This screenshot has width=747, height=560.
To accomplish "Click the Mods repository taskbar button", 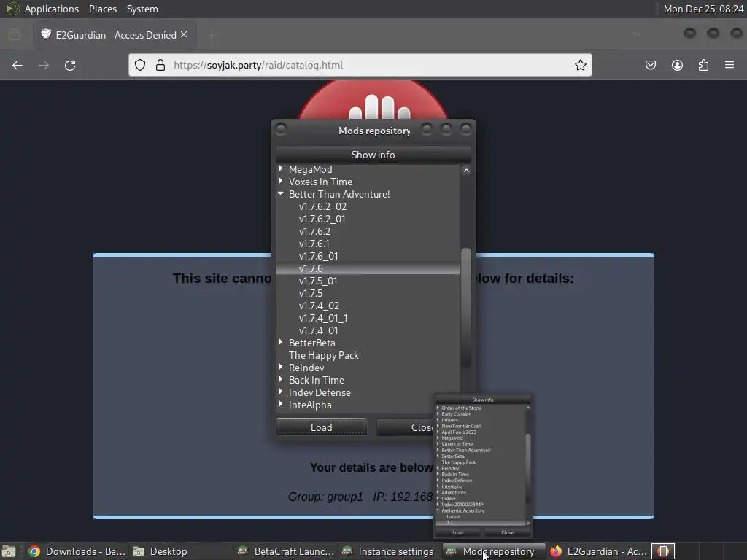I will [x=494, y=551].
